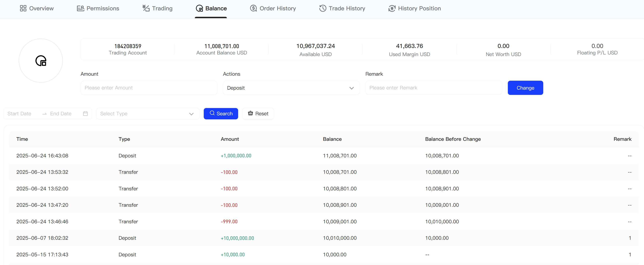Click the Floating P/L USD label
The image size is (644, 265).
tap(597, 53)
